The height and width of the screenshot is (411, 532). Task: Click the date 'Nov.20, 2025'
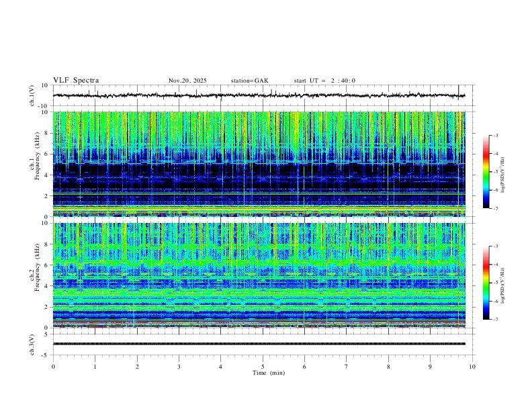[x=187, y=81]
